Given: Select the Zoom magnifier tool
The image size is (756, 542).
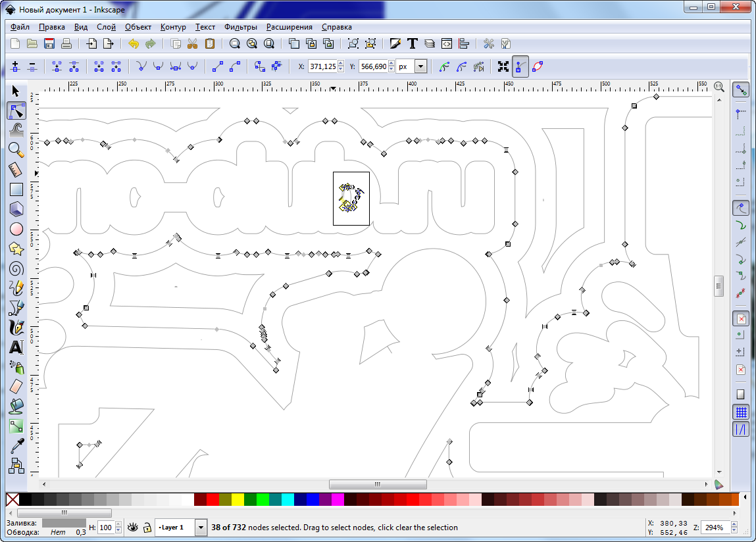Looking at the screenshot, I should [x=16, y=151].
